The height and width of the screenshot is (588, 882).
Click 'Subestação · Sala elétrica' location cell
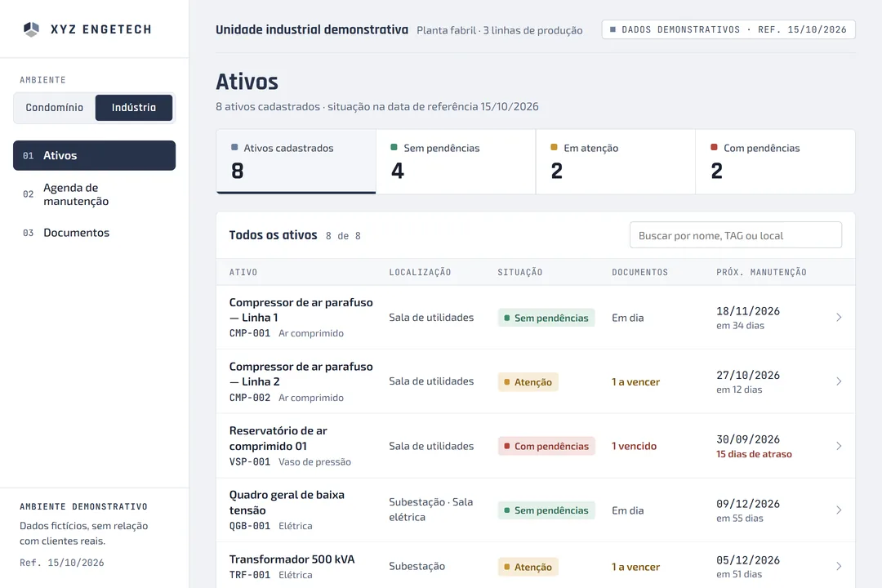(x=431, y=510)
